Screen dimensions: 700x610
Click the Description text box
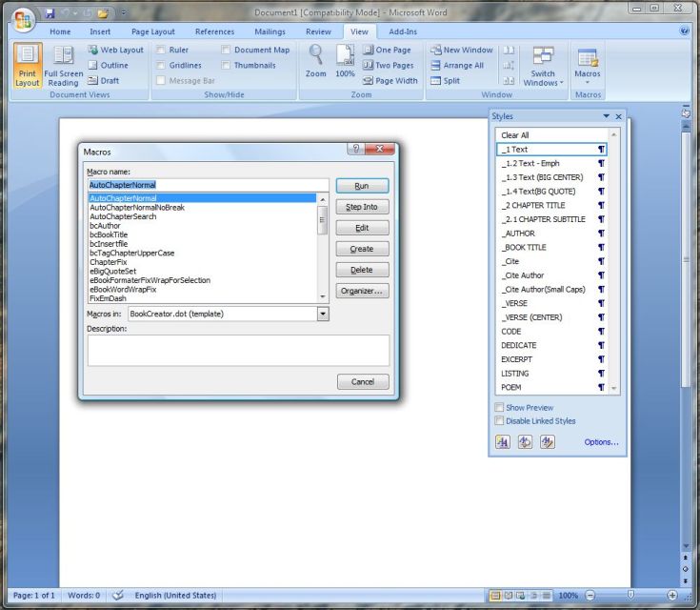point(238,351)
